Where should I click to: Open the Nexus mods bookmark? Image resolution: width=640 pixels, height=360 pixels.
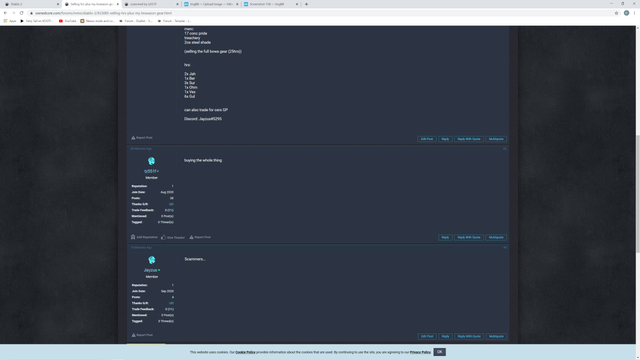tap(97, 21)
